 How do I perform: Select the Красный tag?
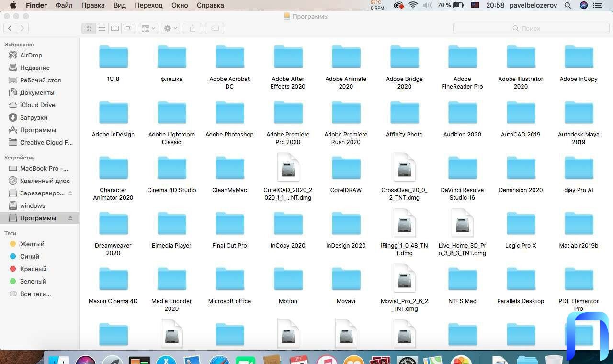tap(40, 269)
